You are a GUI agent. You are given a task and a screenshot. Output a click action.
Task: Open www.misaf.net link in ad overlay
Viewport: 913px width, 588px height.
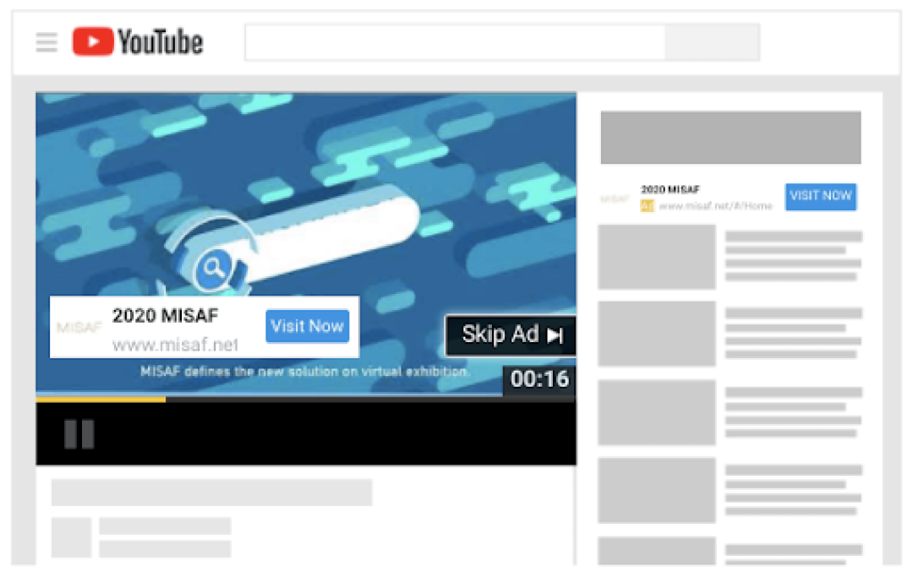click(175, 345)
